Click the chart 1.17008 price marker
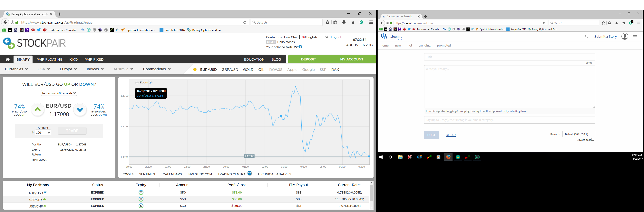This screenshot has height=212, width=644. [249, 156]
